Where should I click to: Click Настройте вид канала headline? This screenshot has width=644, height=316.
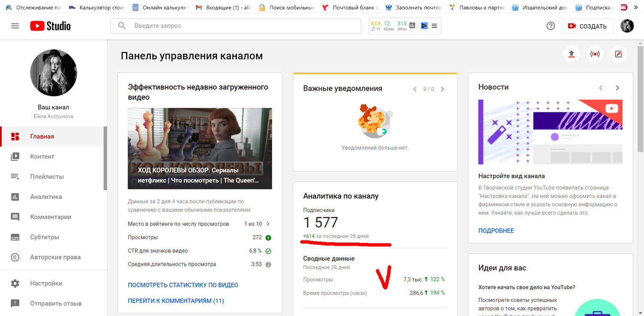point(512,176)
